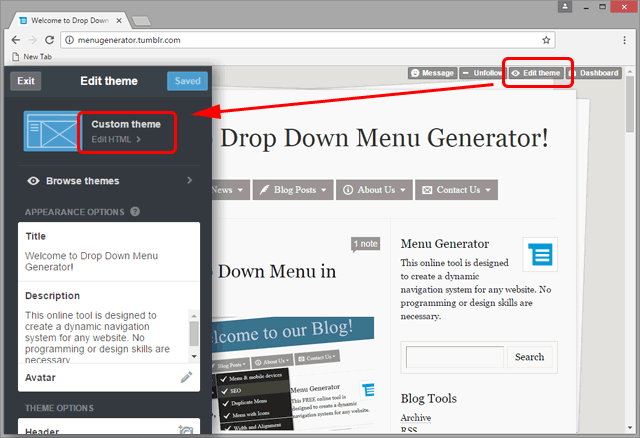The height and width of the screenshot is (438, 640).
Task: Expand the Browse themes chevron
Action: (x=189, y=181)
